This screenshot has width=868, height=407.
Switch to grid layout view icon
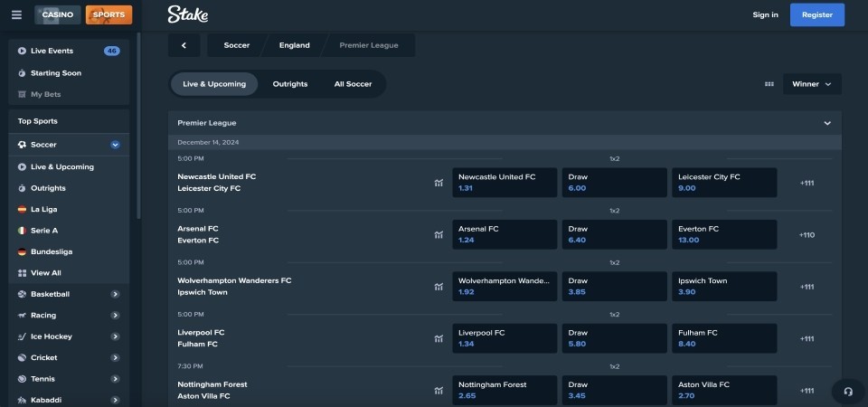pos(769,84)
